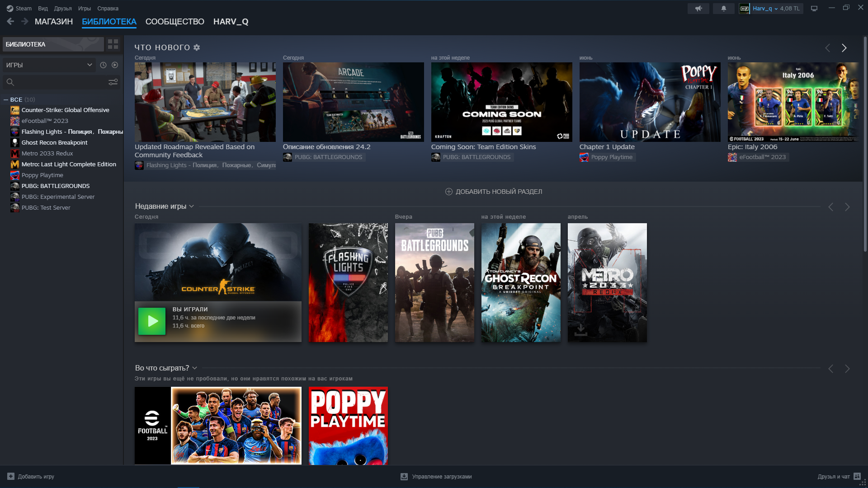The width and height of the screenshot is (868, 488).
Task: Click the back navigation arrow
Action: pyautogui.click(x=10, y=21)
